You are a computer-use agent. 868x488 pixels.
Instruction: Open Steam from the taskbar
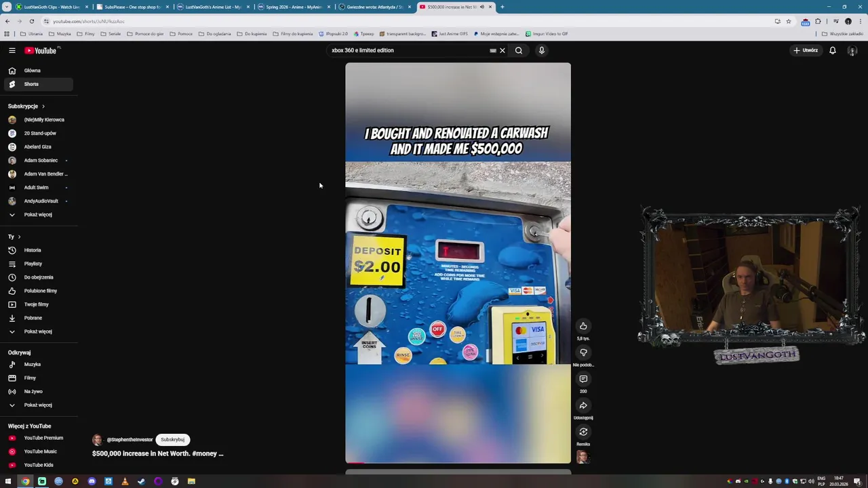[141, 481]
